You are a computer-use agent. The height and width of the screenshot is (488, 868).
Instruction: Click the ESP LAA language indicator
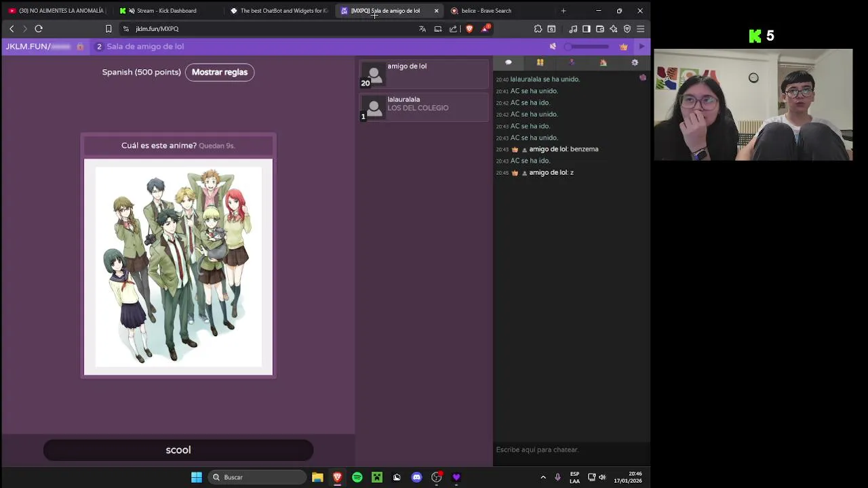point(574,477)
